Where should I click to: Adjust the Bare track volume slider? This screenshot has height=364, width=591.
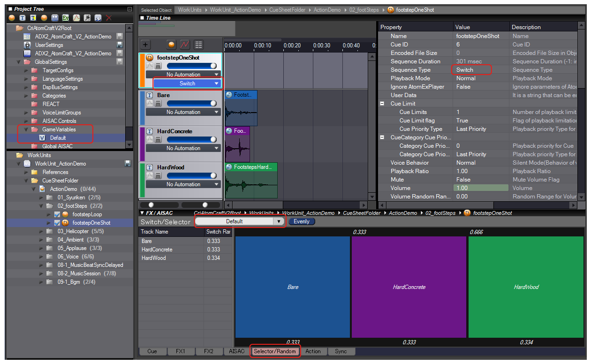[x=192, y=103]
